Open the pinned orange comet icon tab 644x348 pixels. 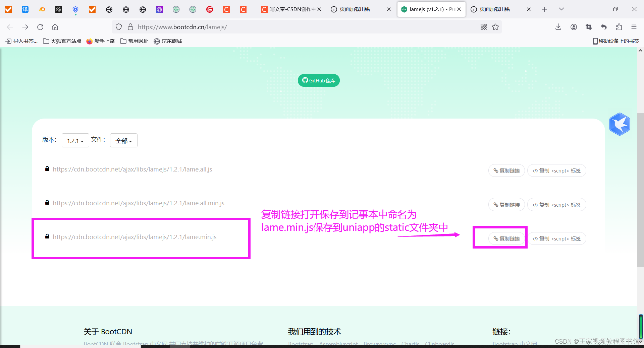tap(42, 9)
